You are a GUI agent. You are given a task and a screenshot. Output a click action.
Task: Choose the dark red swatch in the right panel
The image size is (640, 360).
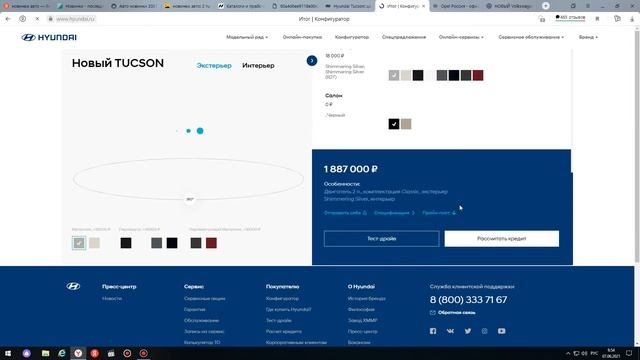pos(478,75)
